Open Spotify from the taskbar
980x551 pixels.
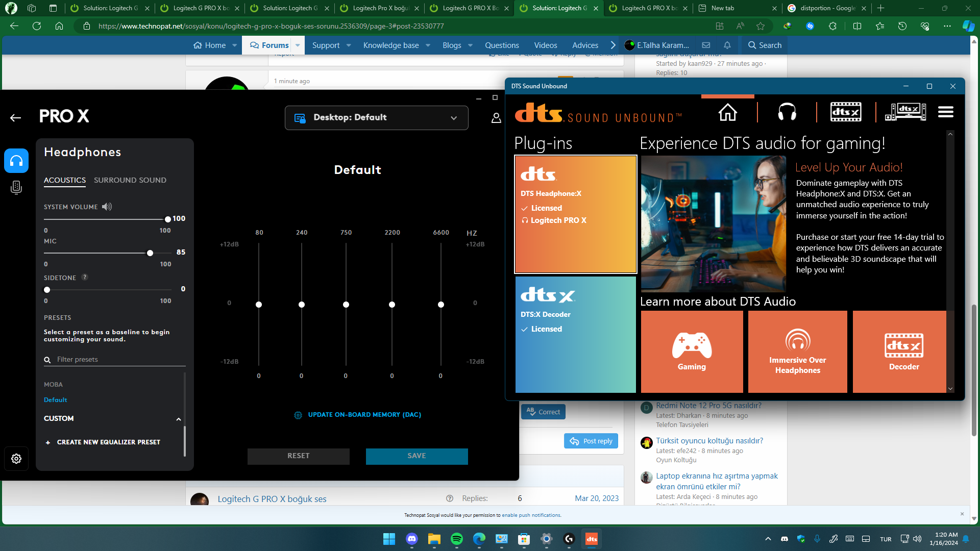456,539
